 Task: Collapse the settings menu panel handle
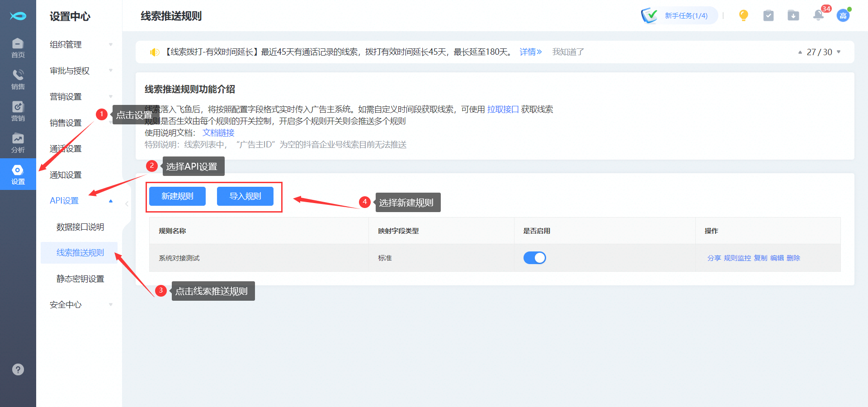click(127, 204)
